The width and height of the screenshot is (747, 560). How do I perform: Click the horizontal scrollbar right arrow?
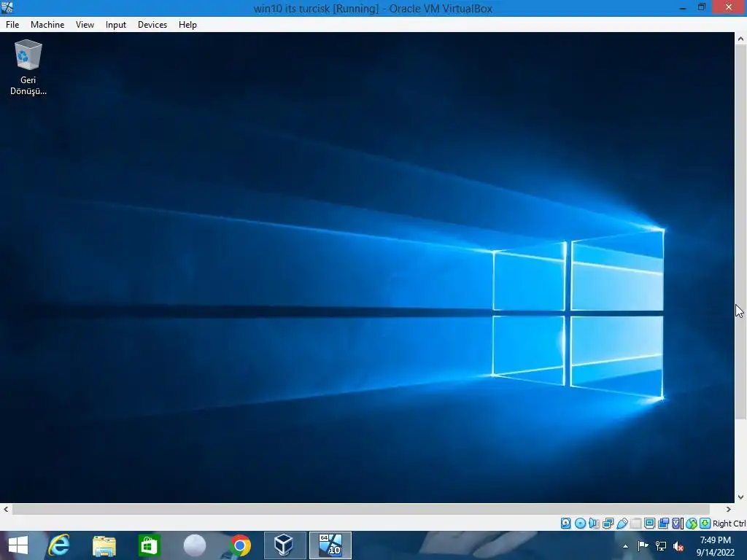click(729, 509)
